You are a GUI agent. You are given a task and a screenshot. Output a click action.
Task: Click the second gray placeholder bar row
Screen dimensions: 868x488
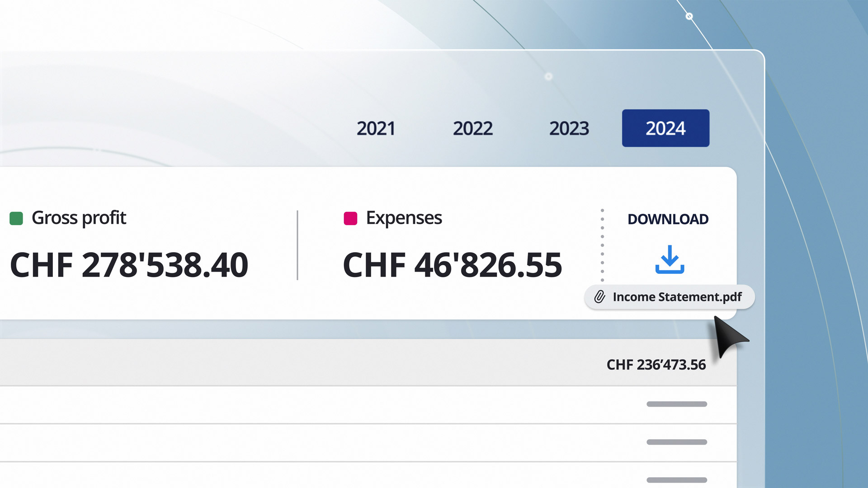pyautogui.click(x=676, y=442)
